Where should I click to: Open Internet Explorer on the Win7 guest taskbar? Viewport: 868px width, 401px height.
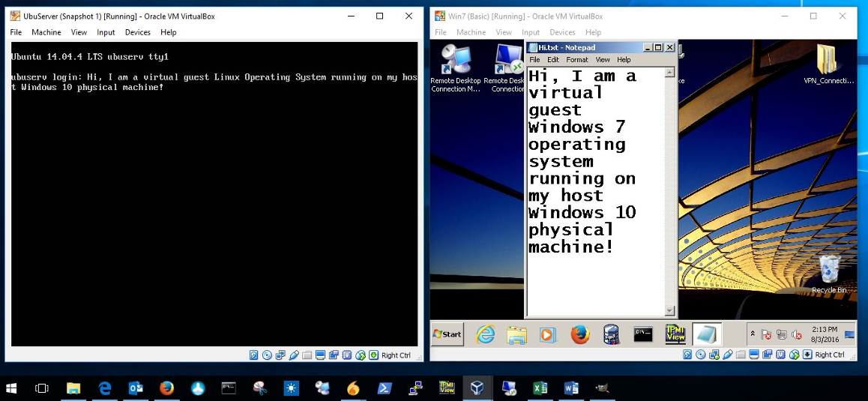pos(485,334)
